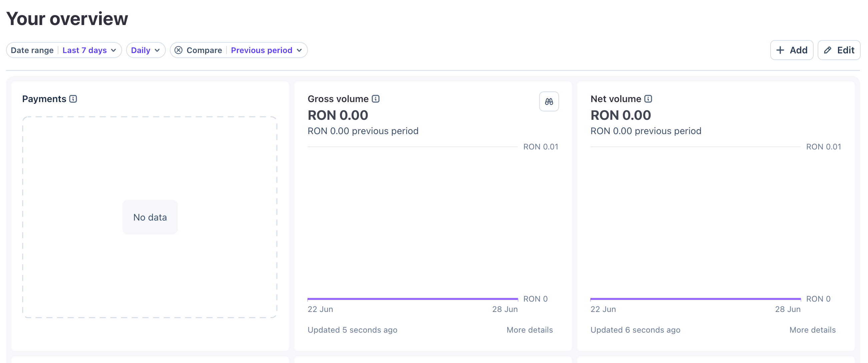Click the RON 0.01 axis label in Gross volume
868x363 pixels.
click(540, 146)
